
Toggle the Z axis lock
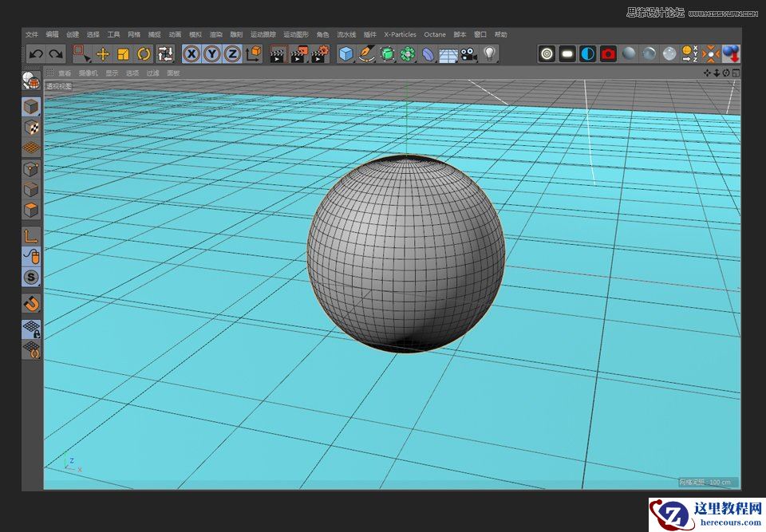(233, 53)
